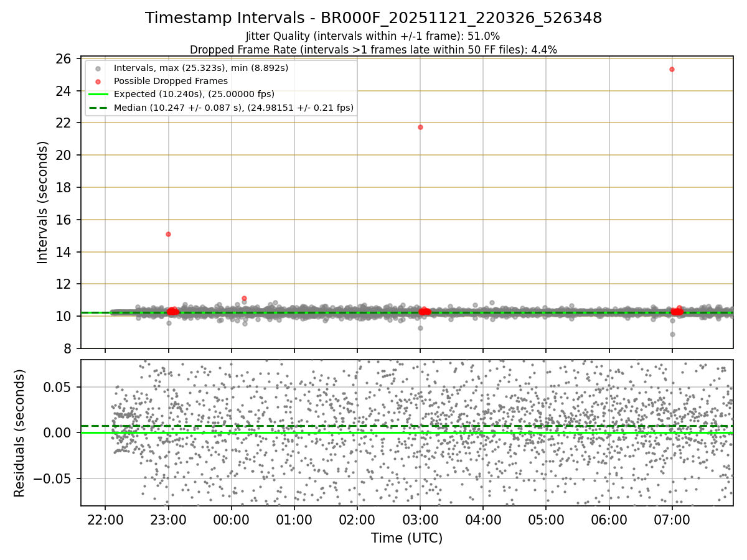Click legend entry 'Intervals, max (25.323s), min (8.892s)'
Screen dimensions: 747x560
201,68
